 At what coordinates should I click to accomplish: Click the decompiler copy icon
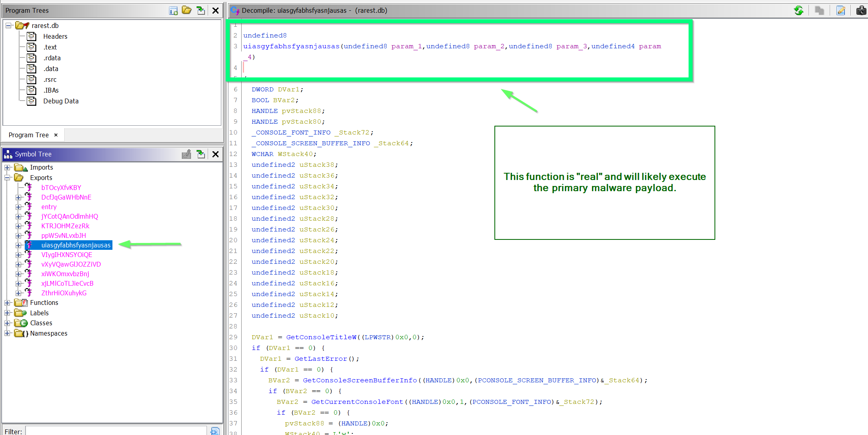[x=819, y=10]
